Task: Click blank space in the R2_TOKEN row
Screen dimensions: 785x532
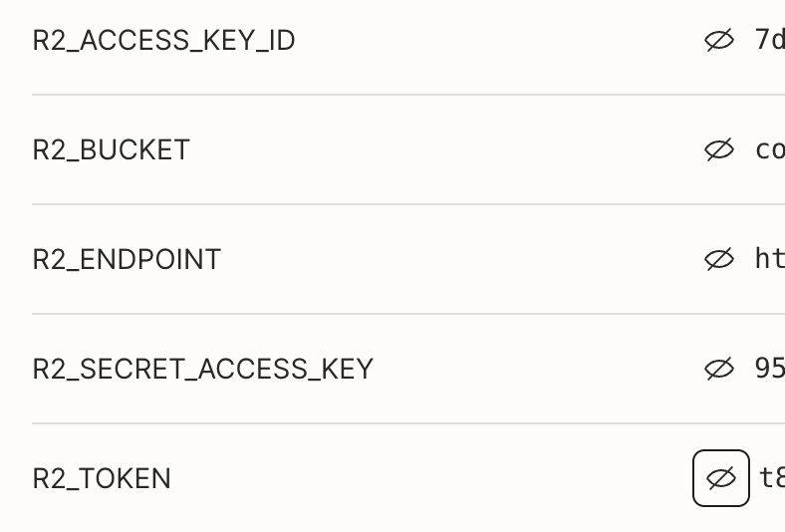Action: [430, 478]
